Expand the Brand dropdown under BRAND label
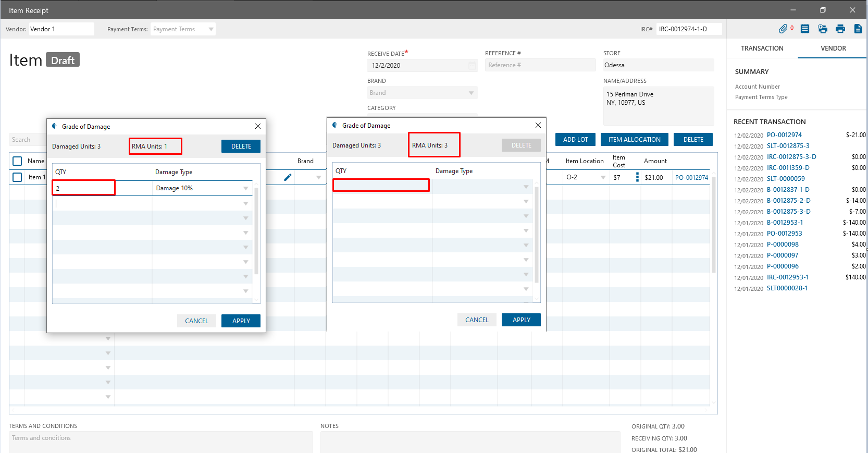The width and height of the screenshot is (868, 453). click(x=471, y=93)
